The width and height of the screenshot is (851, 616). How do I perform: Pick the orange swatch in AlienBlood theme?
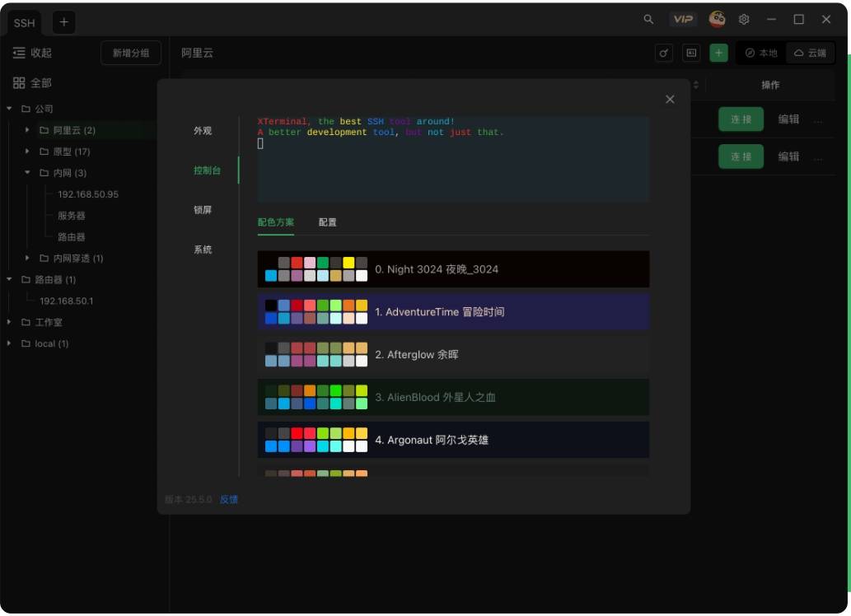coord(310,391)
